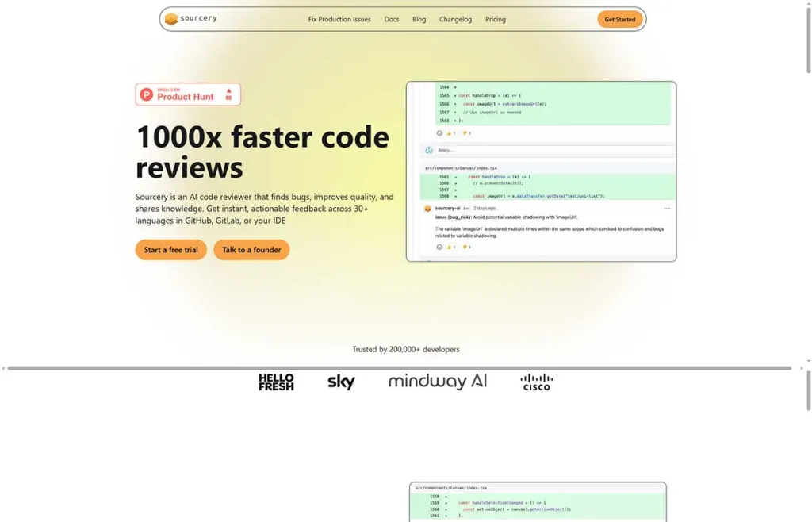This screenshot has width=812, height=522.
Task: Open the emoji reaction picker under the first code block
Action: click(x=440, y=133)
